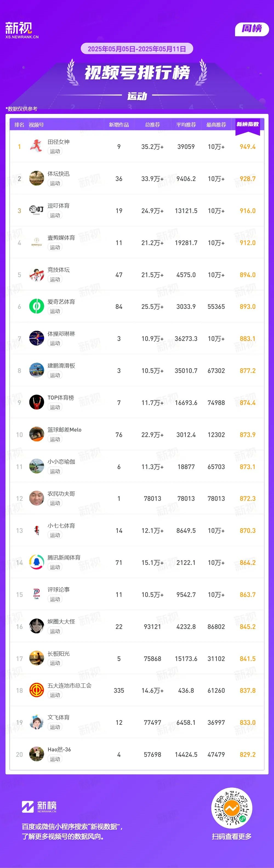Click the red 五大连池市总工会 emblem icon
The image size is (274, 868).
click(36, 690)
